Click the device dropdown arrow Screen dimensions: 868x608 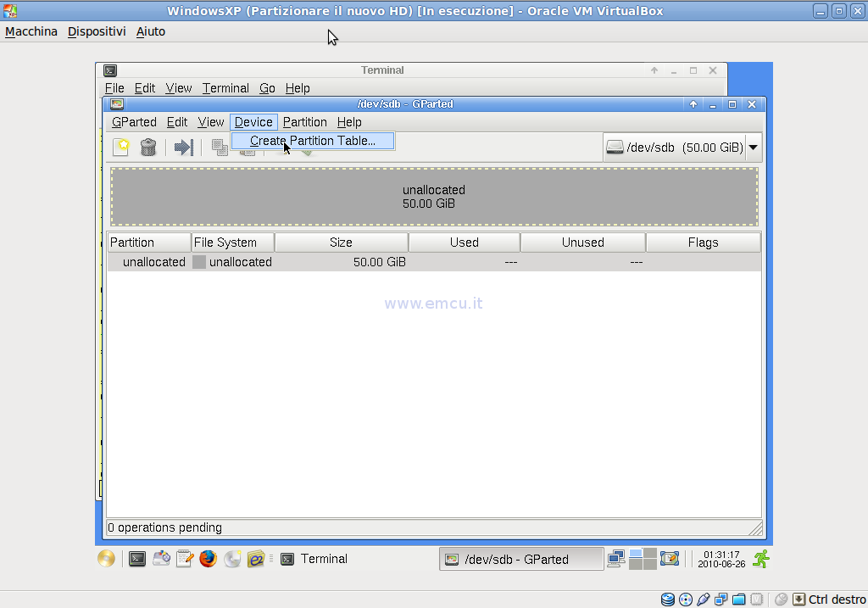[753, 148]
